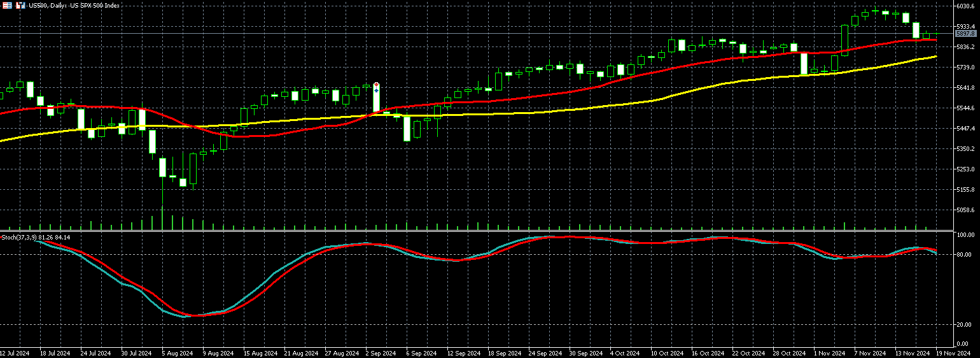Click the 19 Nov 2024 date label
980x358 pixels.
coord(951,353)
